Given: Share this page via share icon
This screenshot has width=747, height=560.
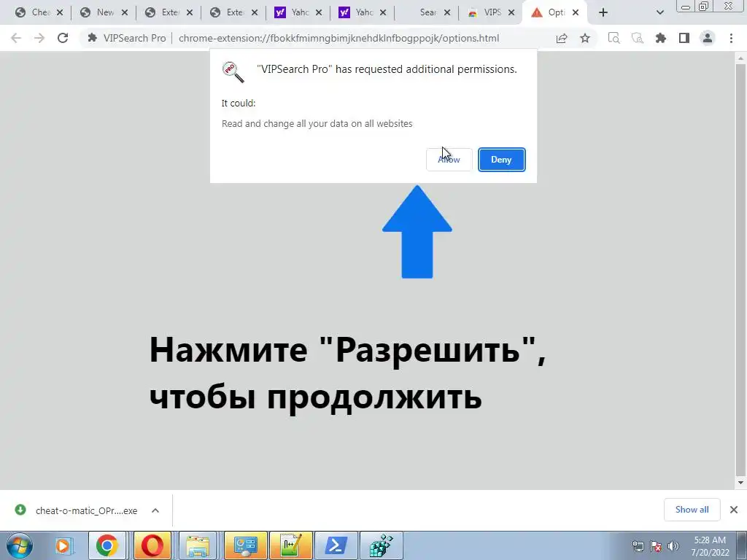Looking at the screenshot, I should point(562,38).
